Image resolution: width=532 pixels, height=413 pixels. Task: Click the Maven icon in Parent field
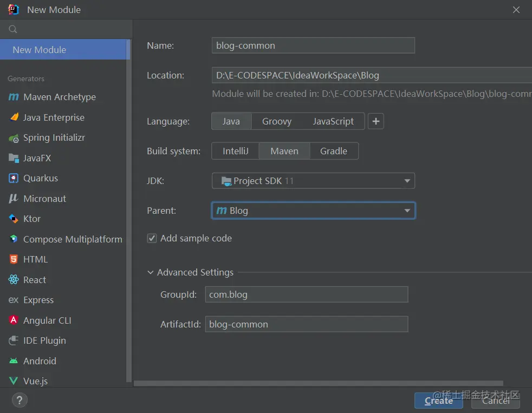click(222, 211)
